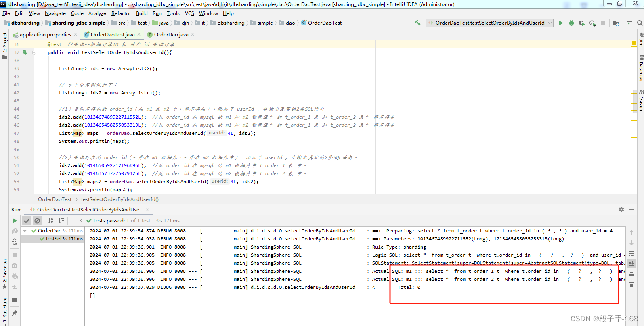Fold the method at line 37

[34, 52]
